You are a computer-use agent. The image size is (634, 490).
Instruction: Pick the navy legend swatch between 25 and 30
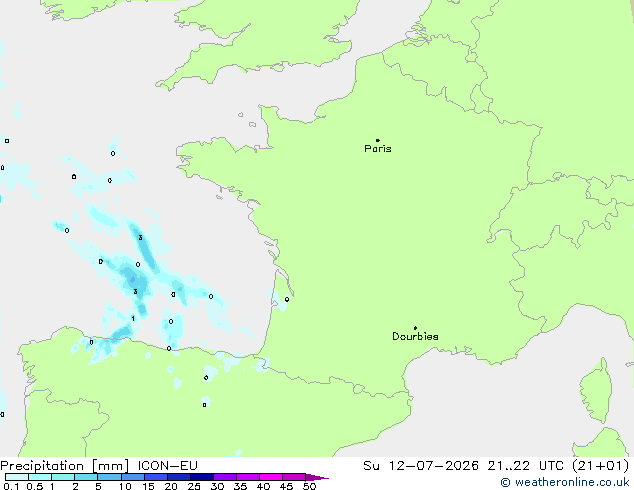[x=202, y=477]
